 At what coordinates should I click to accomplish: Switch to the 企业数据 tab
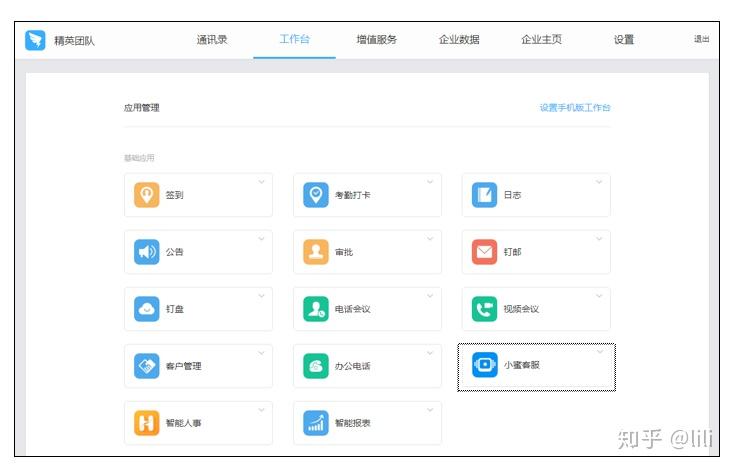coord(459,40)
